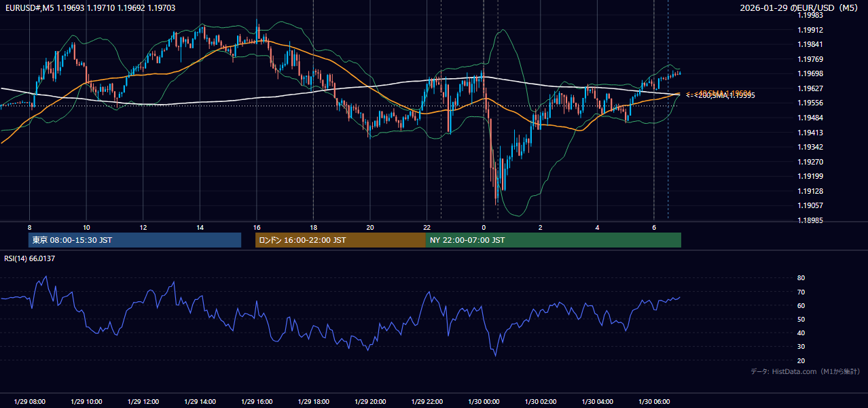
Task: Click the 1/29 16:00 time axis label
Action: (257, 402)
